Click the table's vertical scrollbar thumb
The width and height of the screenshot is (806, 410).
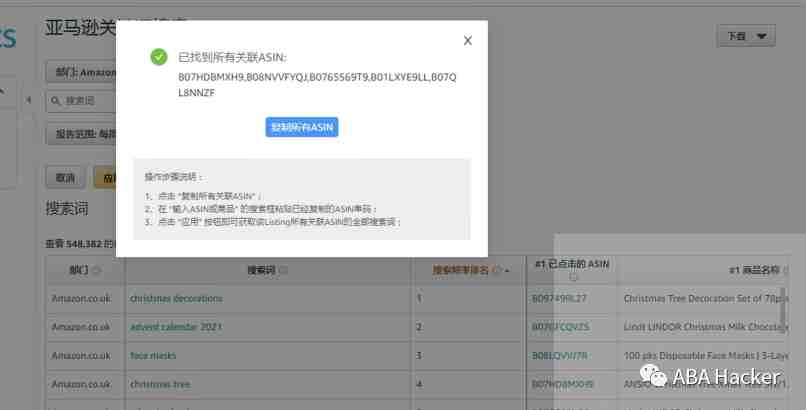[x=783, y=310]
